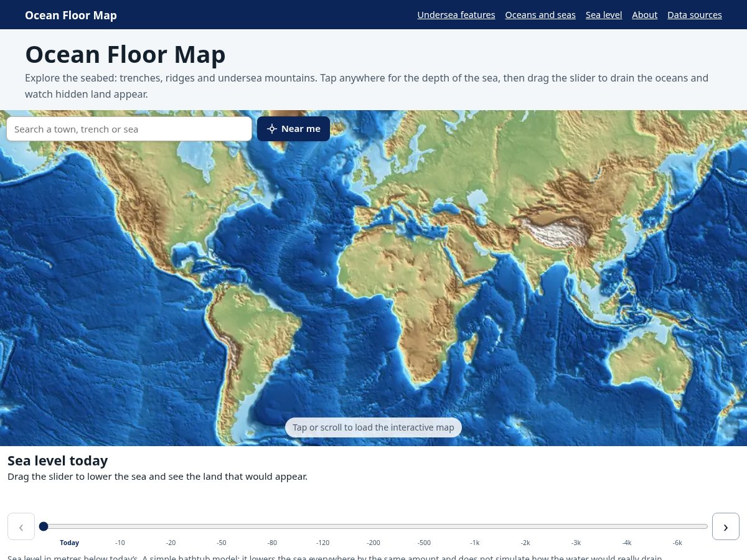Click Australia on the ocean map
Image resolution: width=747 pixels, height=560 pixels.
651,364
